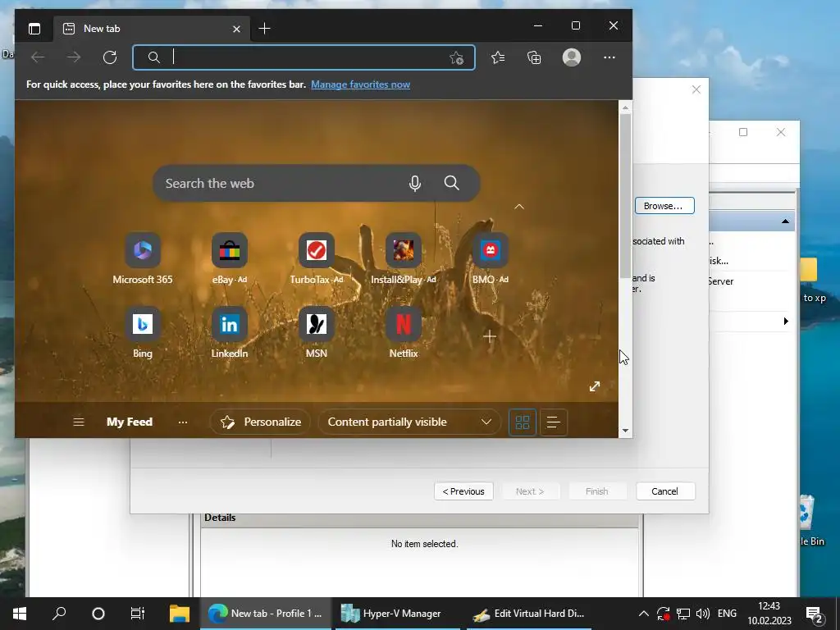Add this page to favorites star icon
This screenshot has height=630, width=840.
click(456, 57)
